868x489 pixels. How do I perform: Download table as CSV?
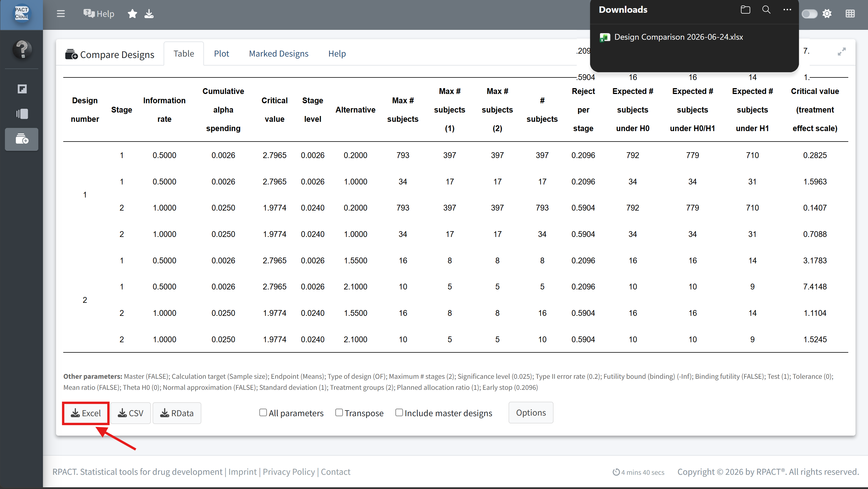click(x=131, y=413)
